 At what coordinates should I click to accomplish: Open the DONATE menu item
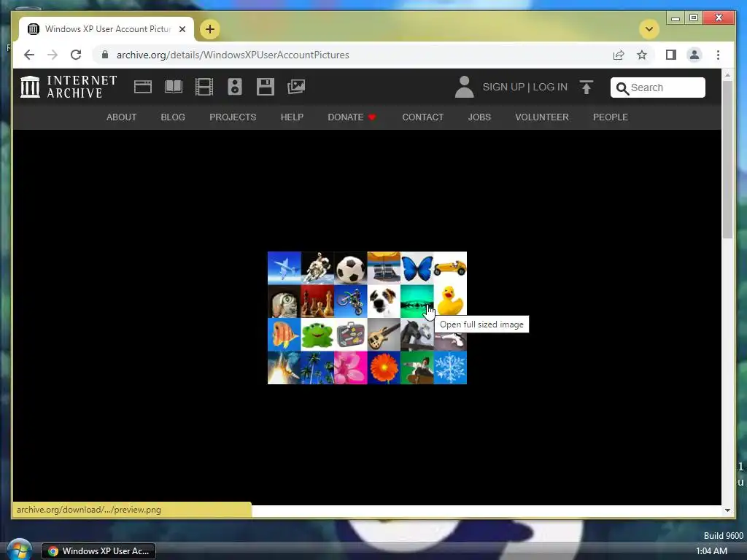click(352, 117)
